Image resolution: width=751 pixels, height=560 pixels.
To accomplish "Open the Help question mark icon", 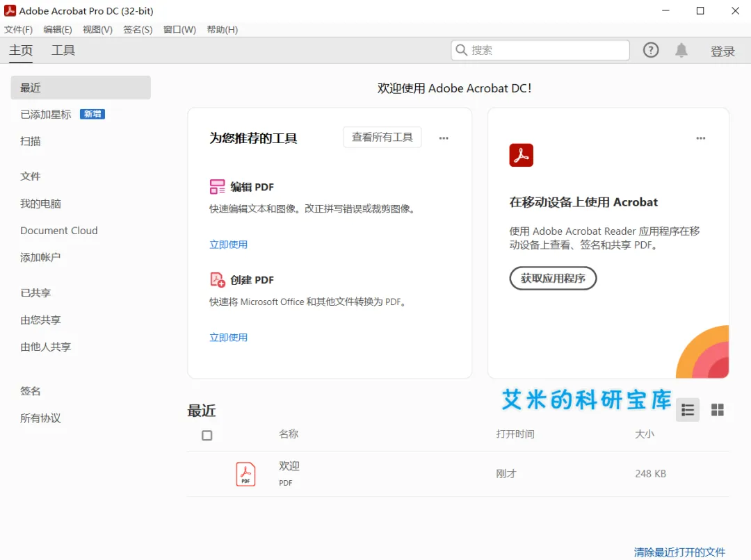I will (650, 50).
